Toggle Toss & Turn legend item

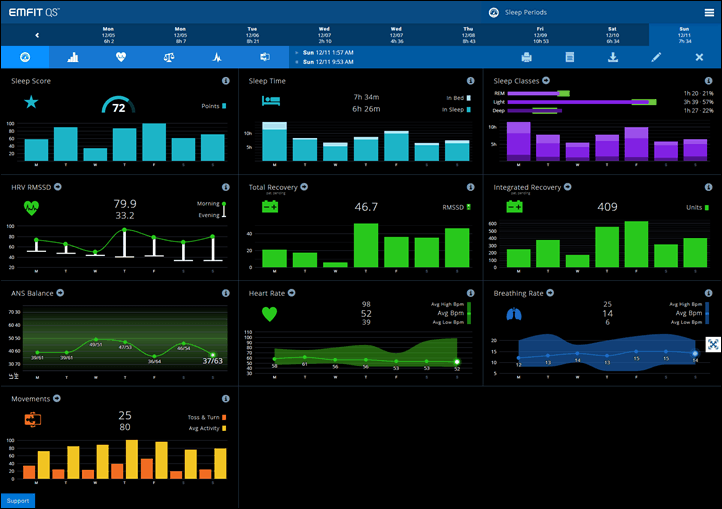click(207, 417)
